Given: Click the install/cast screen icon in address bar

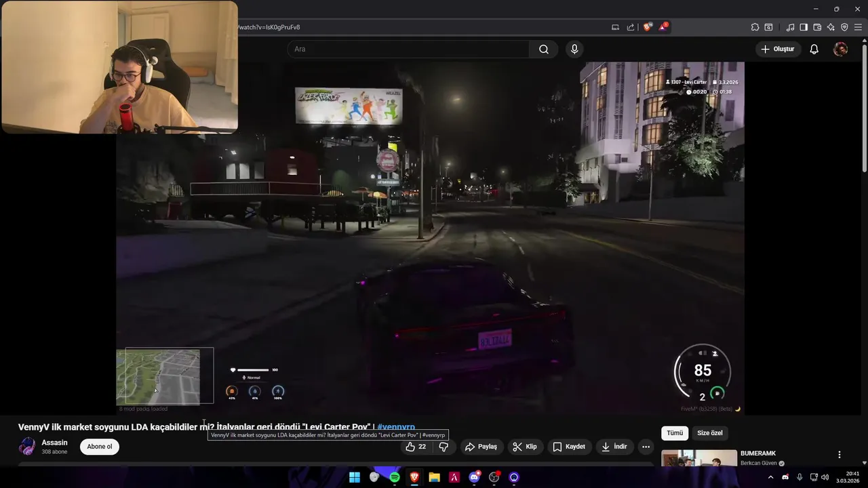Looking at the screenshot, I should [615, 27].
